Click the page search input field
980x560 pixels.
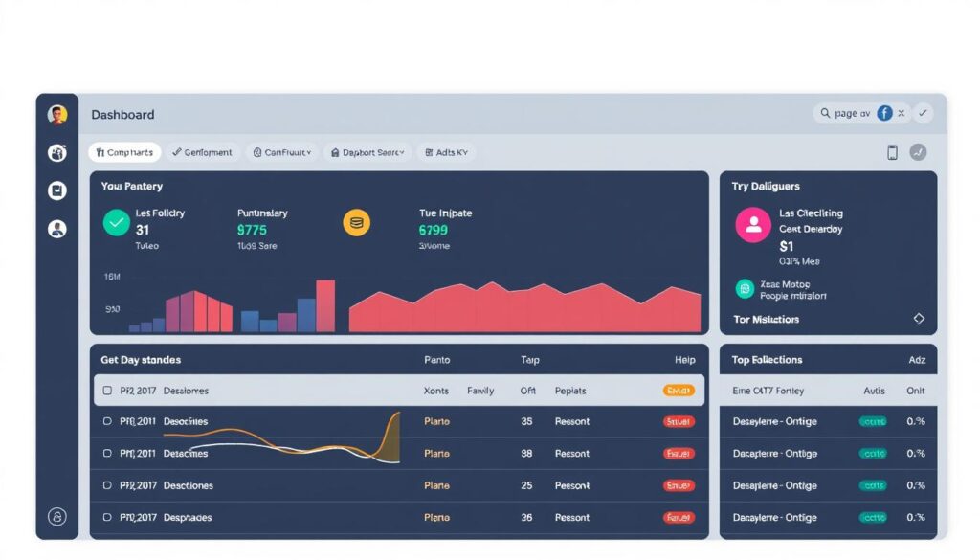(x=850, y=113)
